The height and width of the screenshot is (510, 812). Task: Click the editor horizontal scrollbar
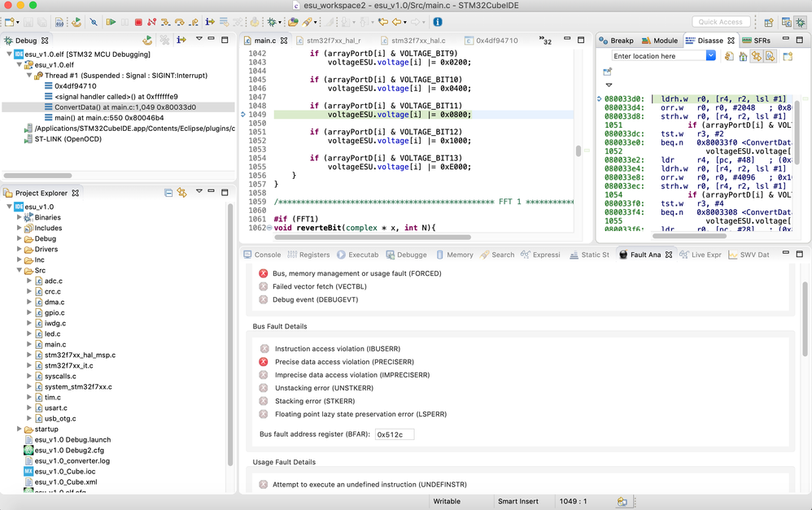click(373, 238)
